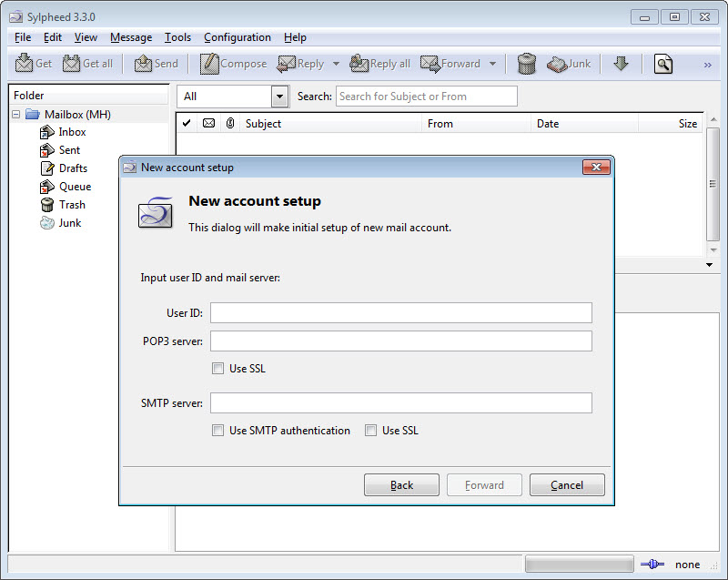Image resolution: width=728 pixels, height=580 pixels.
Task: Click the scroll down arrow of message list
Action: (x=713, y=249)
